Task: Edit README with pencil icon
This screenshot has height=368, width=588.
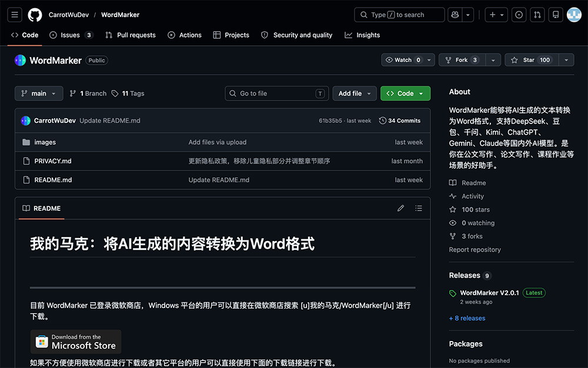Action: coord(400,208)
